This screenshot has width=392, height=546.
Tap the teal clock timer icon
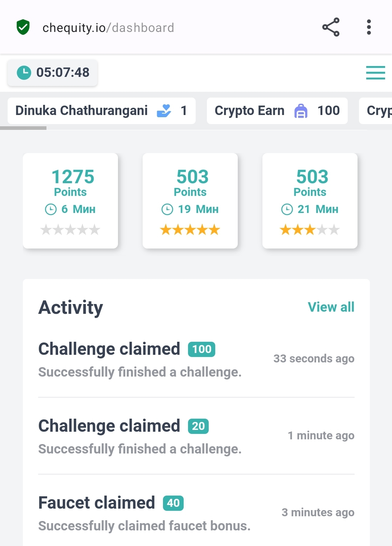24,73
